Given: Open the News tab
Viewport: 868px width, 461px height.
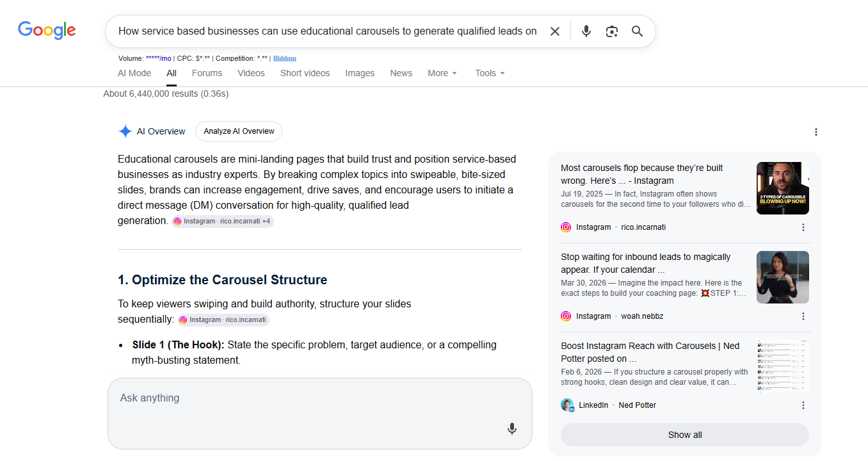Looking at the screenshot, I should tap(401, 73).
